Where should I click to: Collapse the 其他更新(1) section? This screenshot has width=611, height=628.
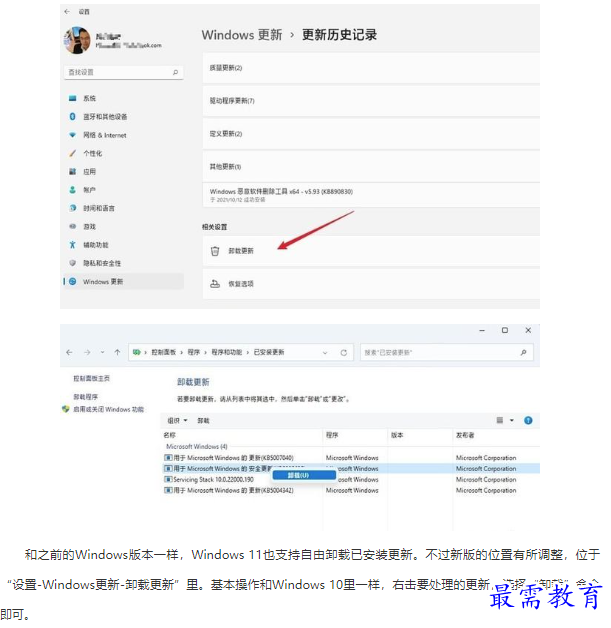click(x=371, y=167)
